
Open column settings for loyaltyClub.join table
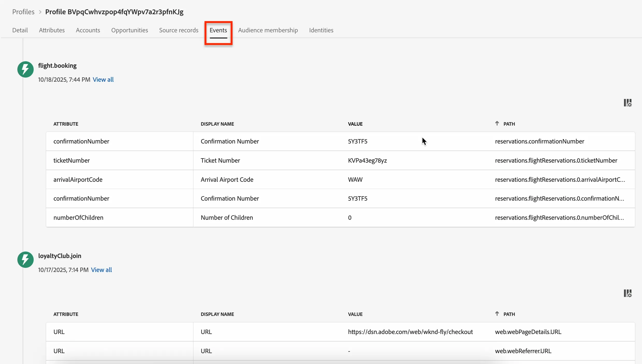[x=628, y=293]
